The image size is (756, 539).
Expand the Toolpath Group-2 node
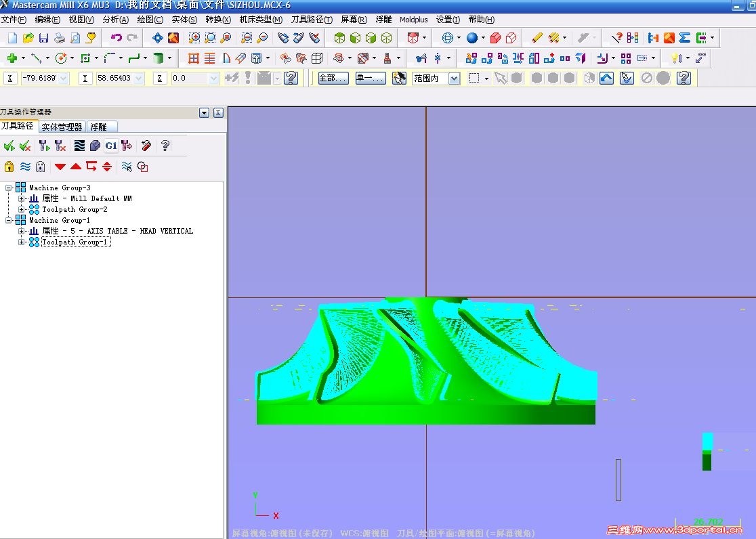coord(21,210)
